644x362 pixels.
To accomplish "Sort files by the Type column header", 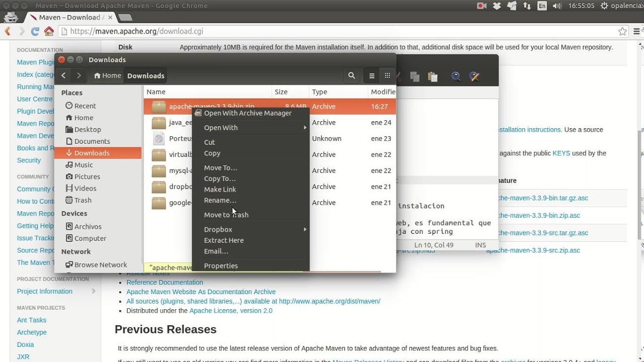I will (339, 92).
